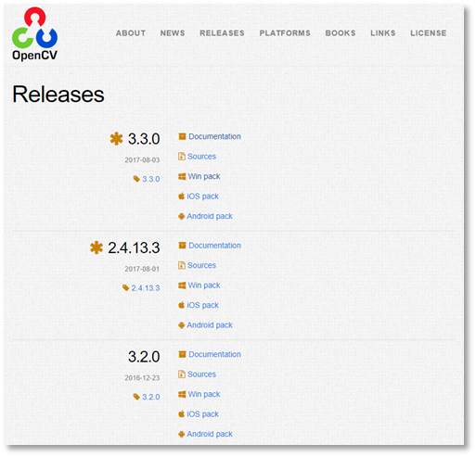
Task: Click the Windows icon beside 3.2.0 Win pack
Action: pos(182,394)
